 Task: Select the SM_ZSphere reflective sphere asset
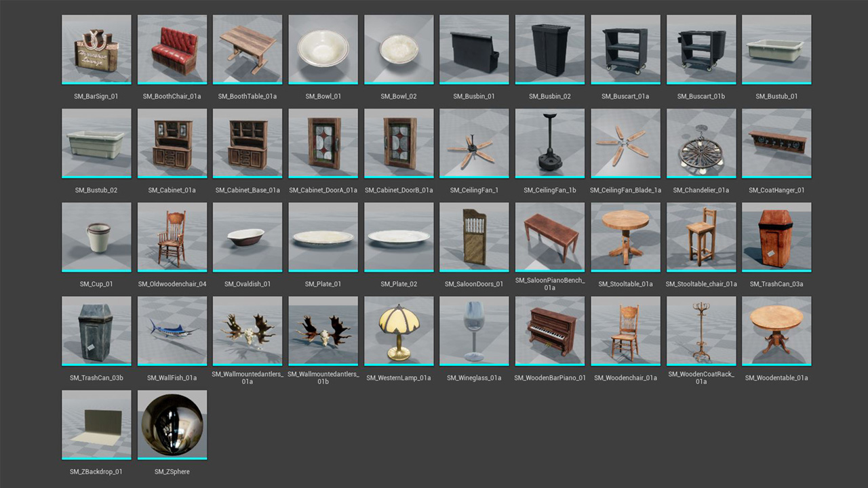point(172,424)
